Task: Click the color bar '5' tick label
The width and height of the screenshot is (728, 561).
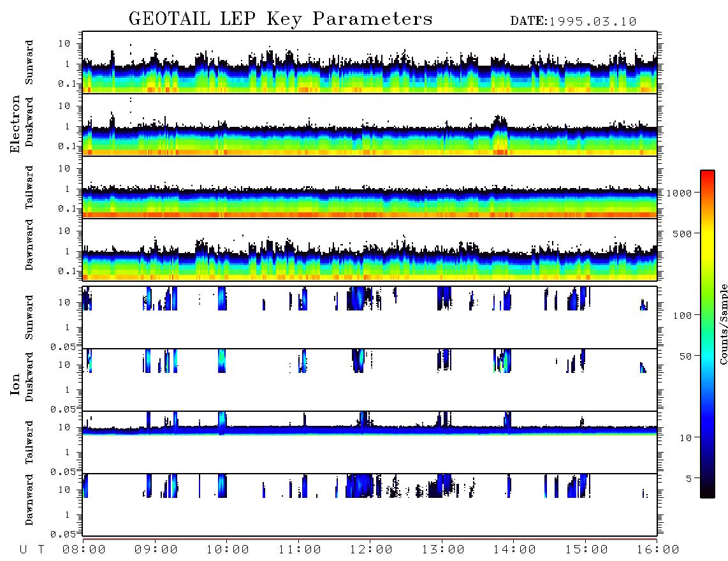Action: tap(688, 478)
